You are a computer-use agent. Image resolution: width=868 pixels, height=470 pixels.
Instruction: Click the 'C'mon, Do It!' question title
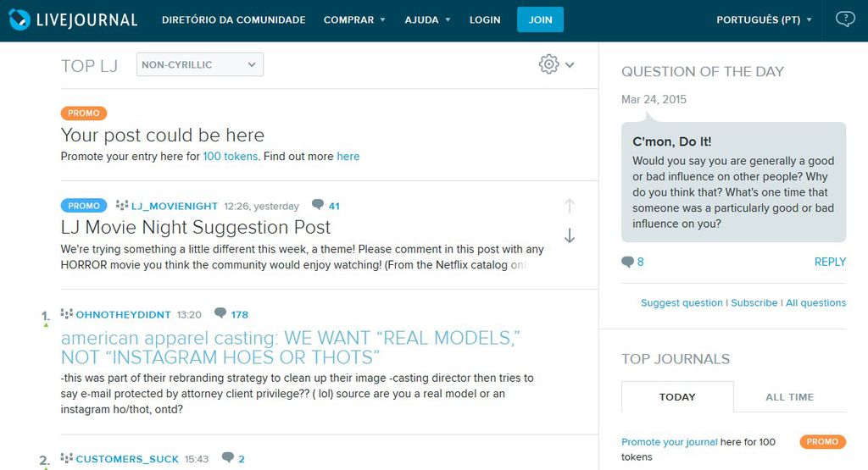(672, 141)
